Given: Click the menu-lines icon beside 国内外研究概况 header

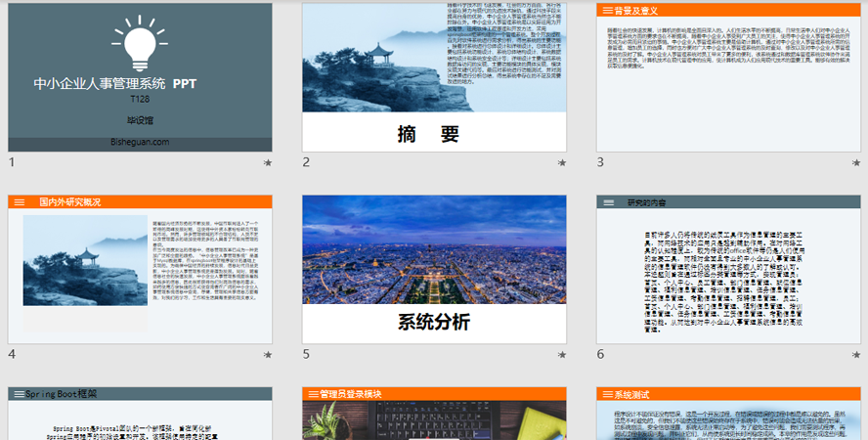Looking at the screenshot, I should (x=19, y=202).
